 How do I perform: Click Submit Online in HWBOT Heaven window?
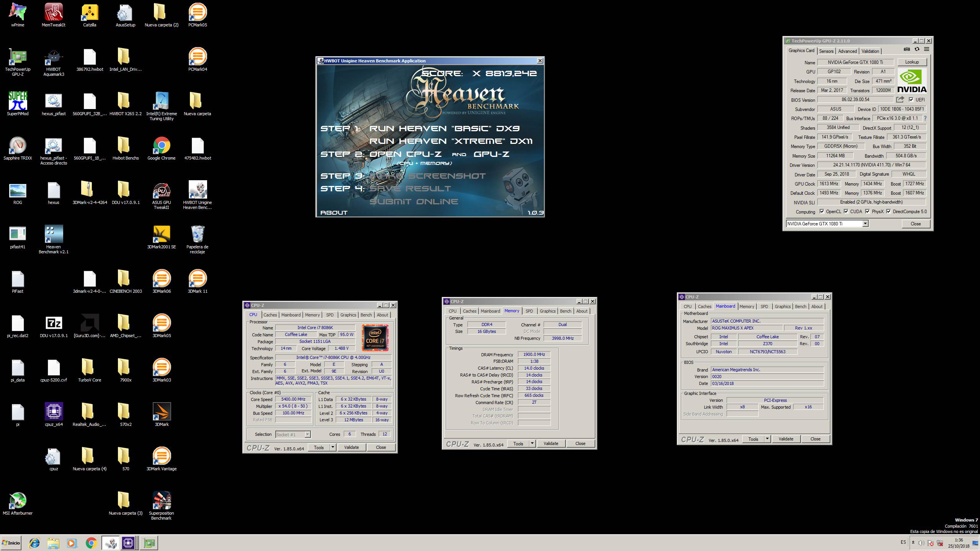point(414,202)
